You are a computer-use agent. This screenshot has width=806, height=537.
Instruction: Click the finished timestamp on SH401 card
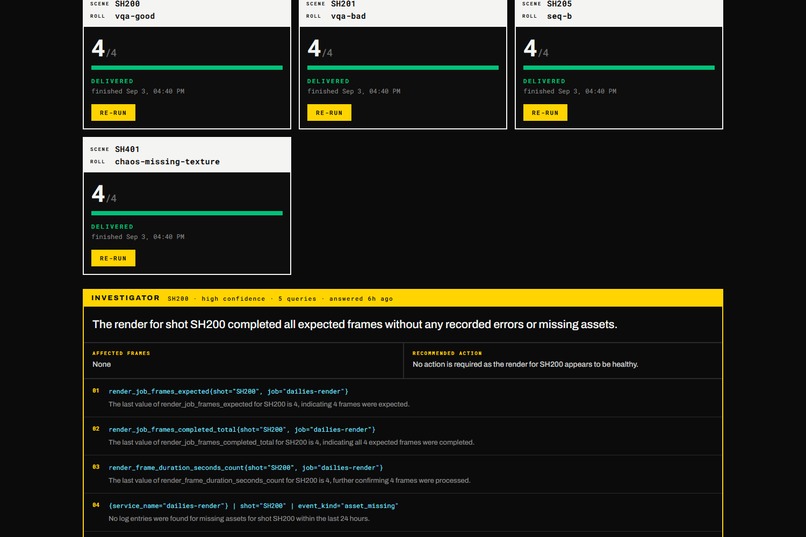click(x=138, y=237)
